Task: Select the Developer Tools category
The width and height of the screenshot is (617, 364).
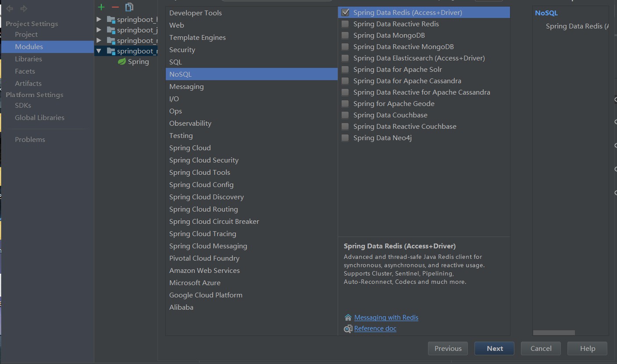Action: tap(252, 13)
